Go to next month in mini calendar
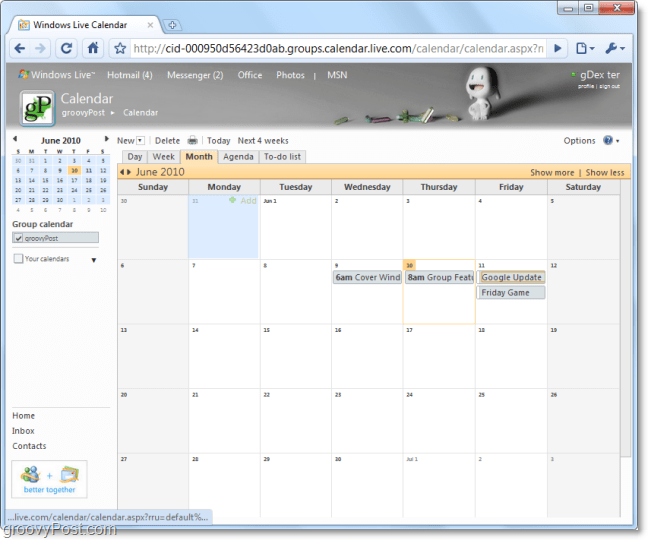The height and width of the screenshot is (540, 648). point(107,139)
